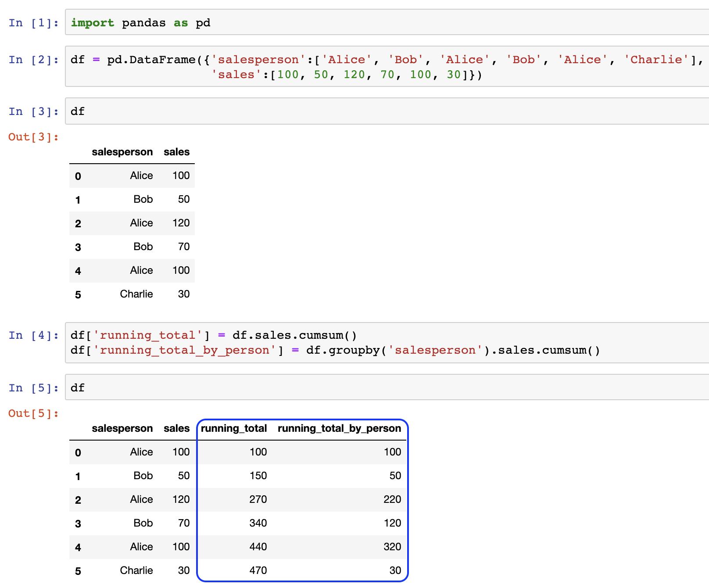
Task: Click the Out[3] output prompt
Action: point(33,137)
